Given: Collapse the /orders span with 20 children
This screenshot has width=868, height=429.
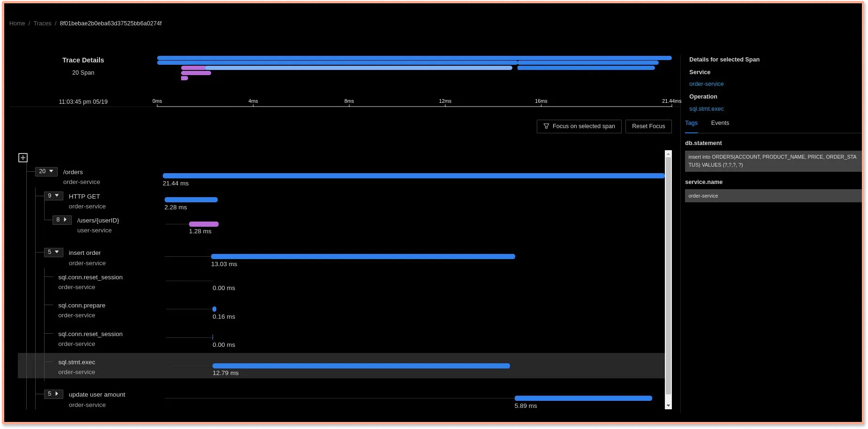Looking at the screenshot, I should pos(46,172).
